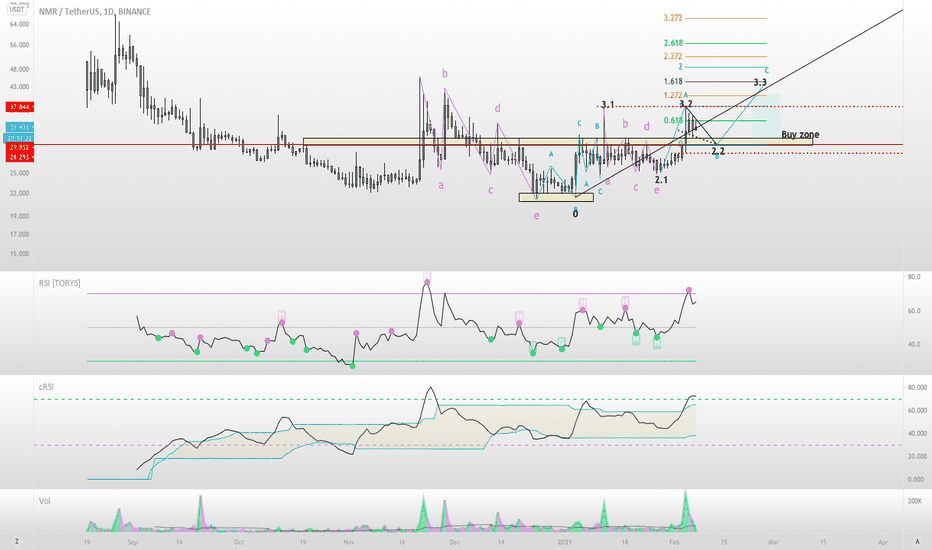Click the 200K volume axis value
Image resolution: width=932 pixels, height=550 pixels.
tap(915, 501)
